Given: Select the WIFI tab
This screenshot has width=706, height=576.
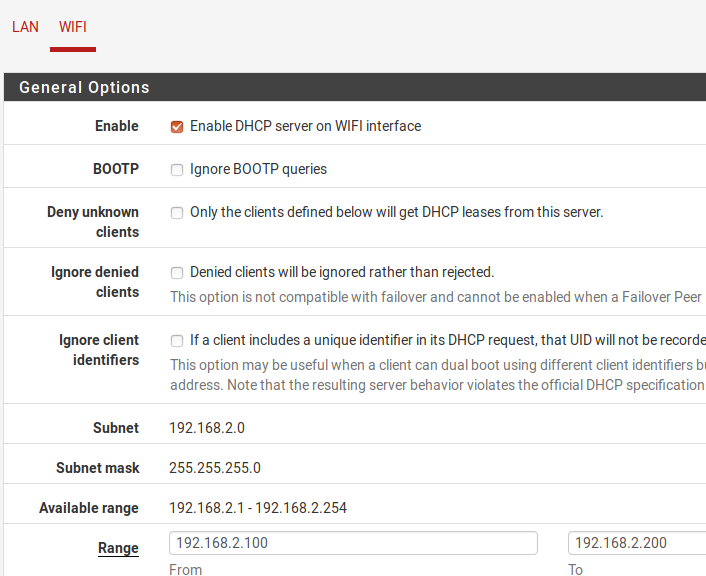Looking at the screenshot, I should (x=72, y=27).
